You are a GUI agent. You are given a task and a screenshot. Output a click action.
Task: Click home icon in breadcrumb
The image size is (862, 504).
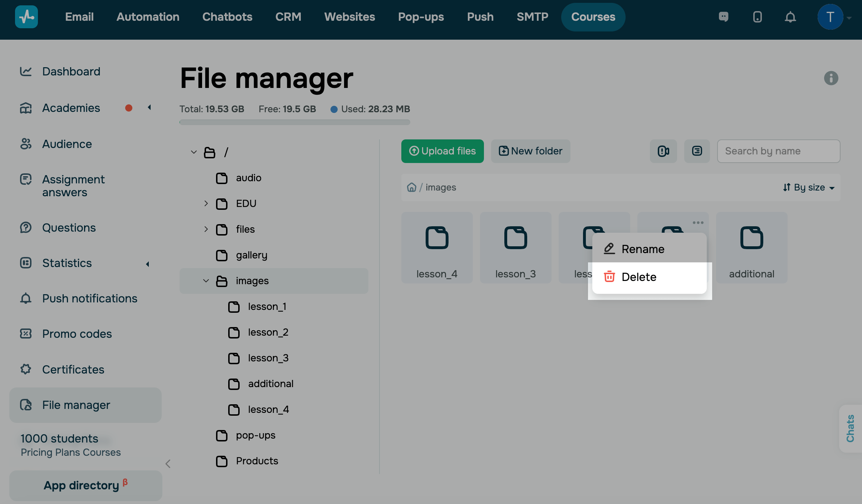(412, 187)
